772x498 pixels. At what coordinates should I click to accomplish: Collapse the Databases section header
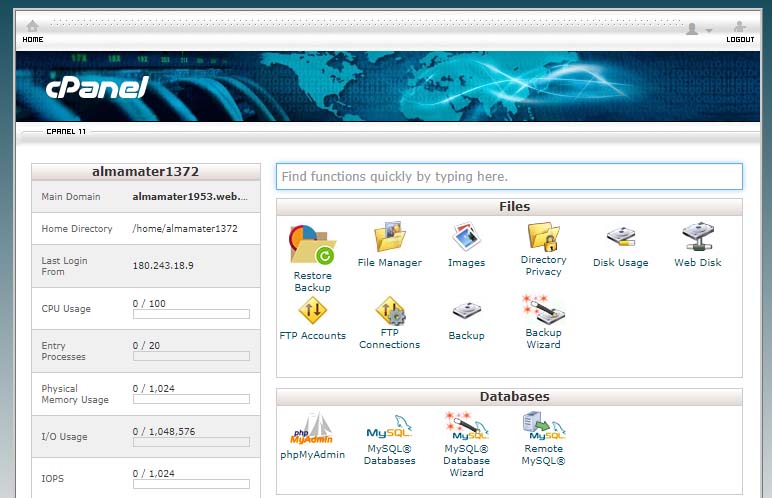pos(509,397)
